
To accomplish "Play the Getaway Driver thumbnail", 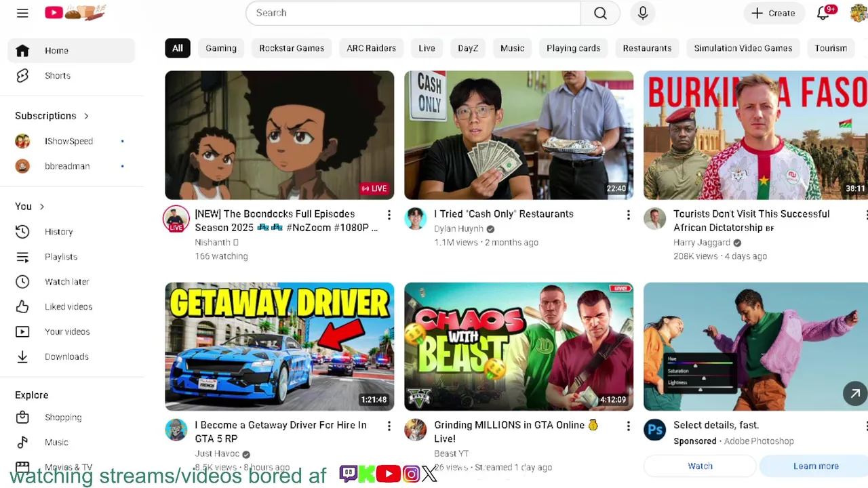I will coord(279,346).
